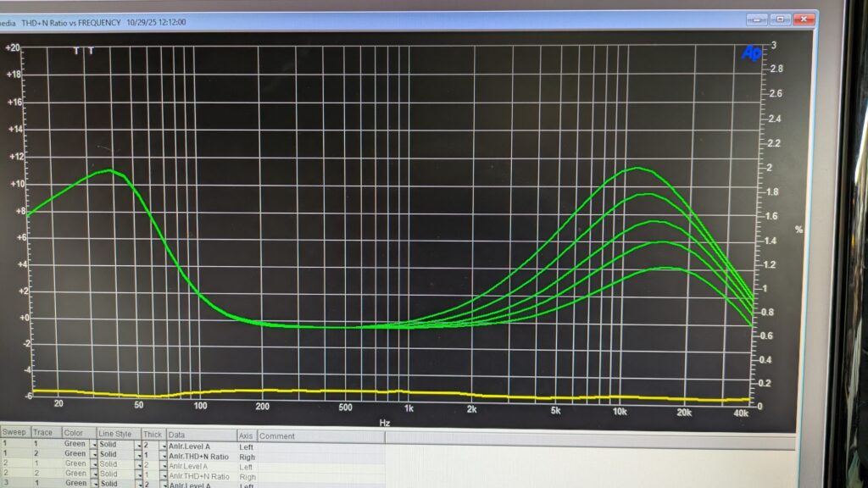Select Anlr.THD+N Ratio data cell in sweep 1
Screen dimensions: 868x488
(x=201, y=456)
